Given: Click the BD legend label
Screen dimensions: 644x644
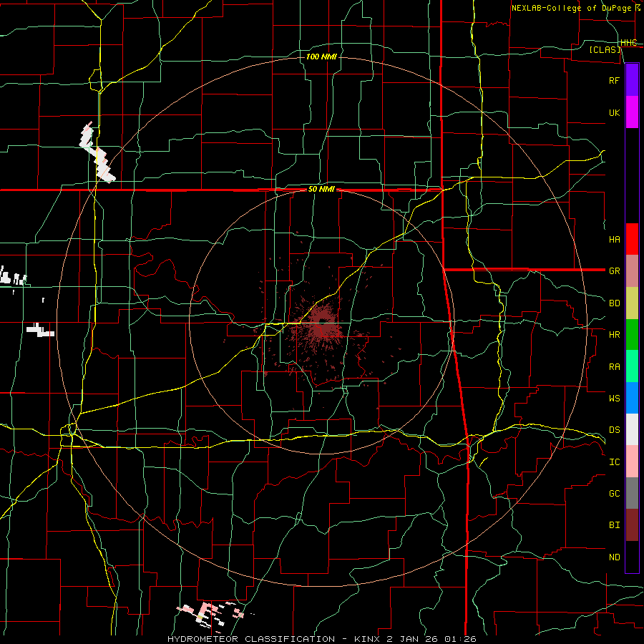Looking at the screenshot, I should [x=614, y=303].
